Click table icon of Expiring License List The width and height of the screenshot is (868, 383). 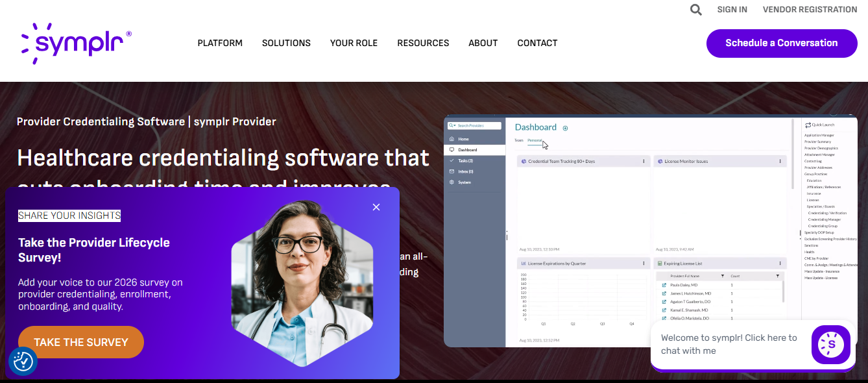point(660,264)
